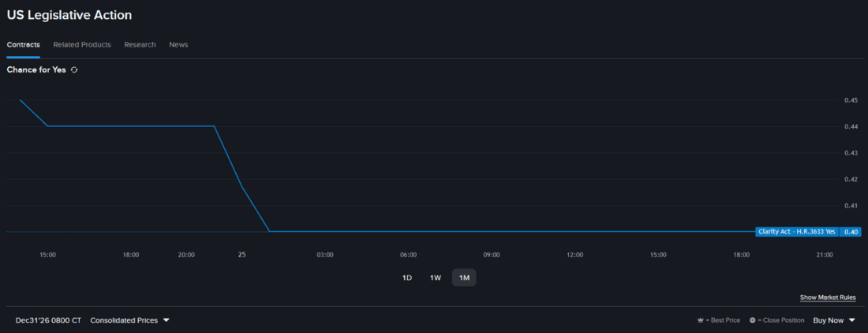
Task: Click the Dec31'26 0800 CT expiry text
Action: [48, 320]
